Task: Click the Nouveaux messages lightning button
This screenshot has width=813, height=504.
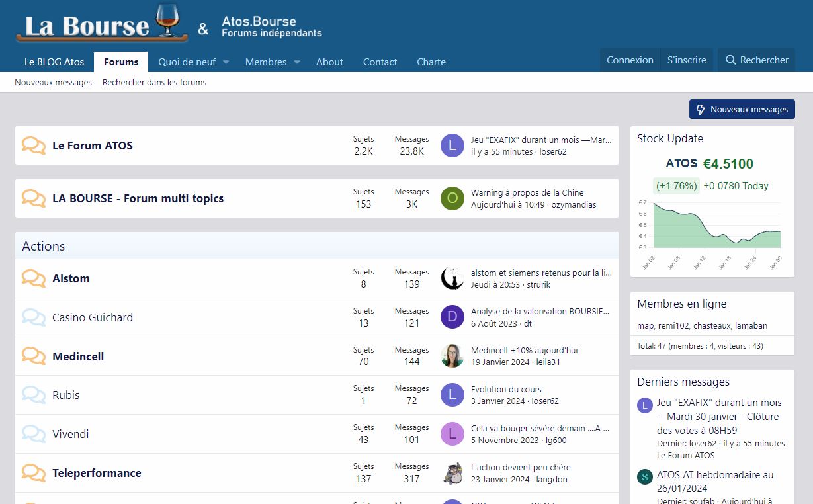Action: 742,109
